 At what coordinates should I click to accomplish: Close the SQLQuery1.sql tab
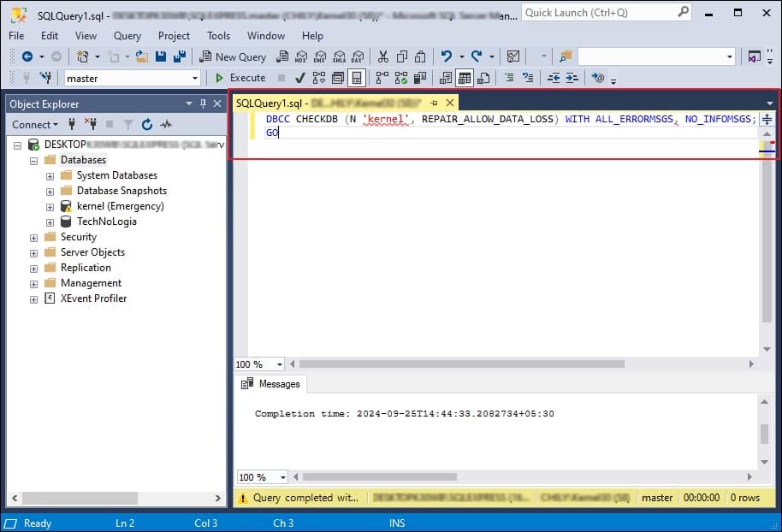click(450, 103)
